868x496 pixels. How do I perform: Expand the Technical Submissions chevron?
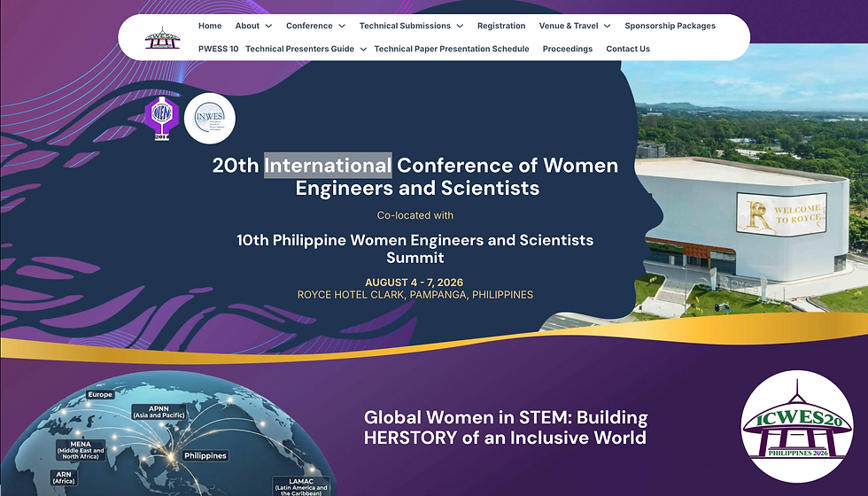[460, 26]
